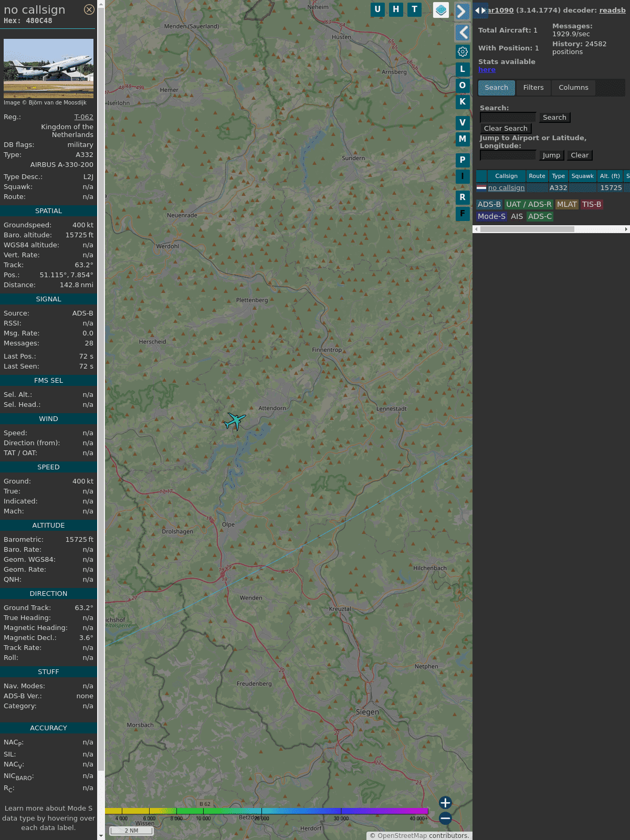Open the T-062 registration link

pyautogui.click(x=83, y=117)
